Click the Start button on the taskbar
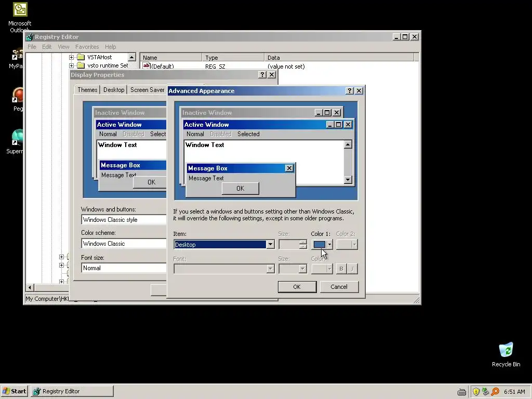 click(x=14, y=391)
